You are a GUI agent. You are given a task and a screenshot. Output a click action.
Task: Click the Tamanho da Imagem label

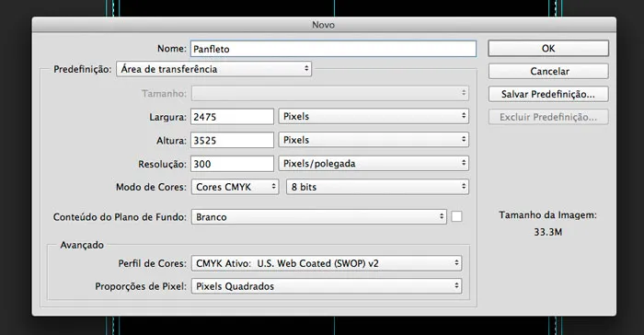coord(548,215)
